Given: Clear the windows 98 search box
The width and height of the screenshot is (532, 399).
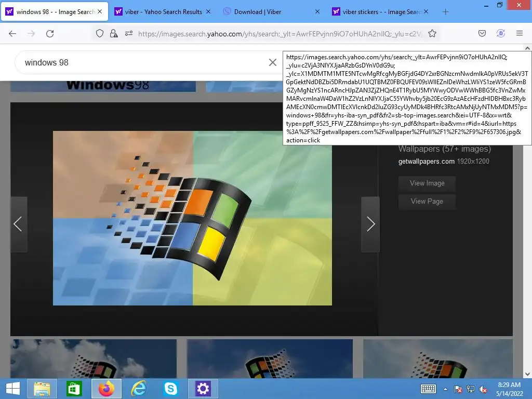Looking at the screenshot, I should coord(272,62).
